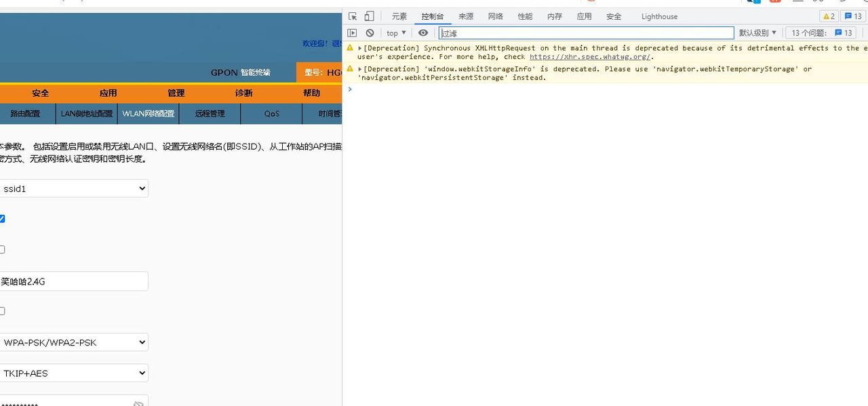
Task: Show the console sidebar panel icon
Action: 352,33
